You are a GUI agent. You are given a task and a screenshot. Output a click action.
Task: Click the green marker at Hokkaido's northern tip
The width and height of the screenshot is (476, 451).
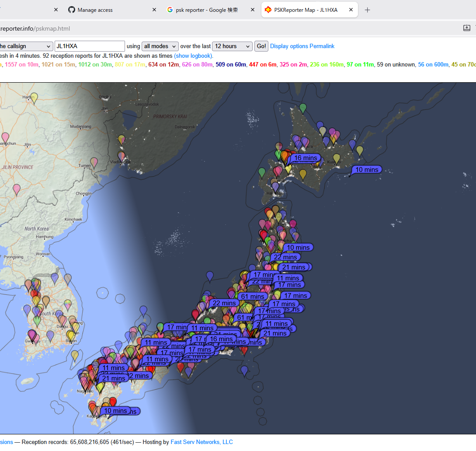303,108
